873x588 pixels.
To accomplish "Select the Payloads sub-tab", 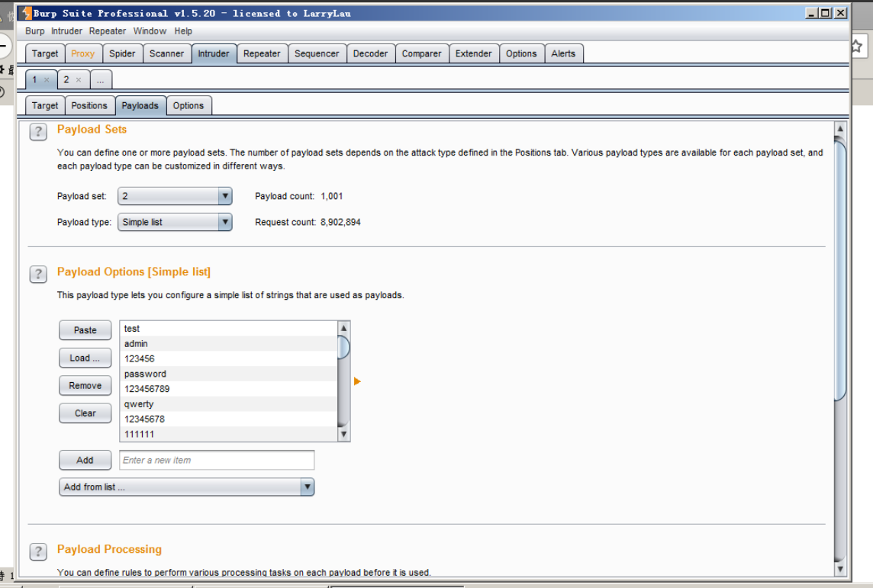I will (x=140, y=105).
